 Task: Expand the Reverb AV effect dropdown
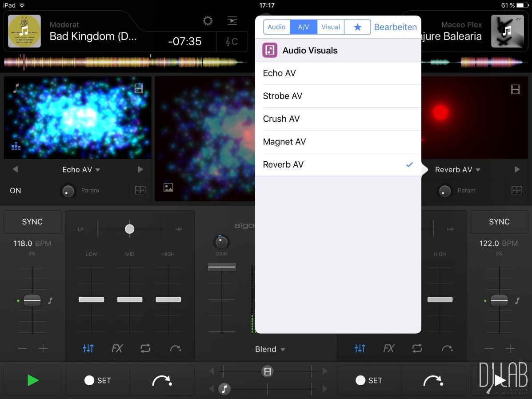[457, 170]
